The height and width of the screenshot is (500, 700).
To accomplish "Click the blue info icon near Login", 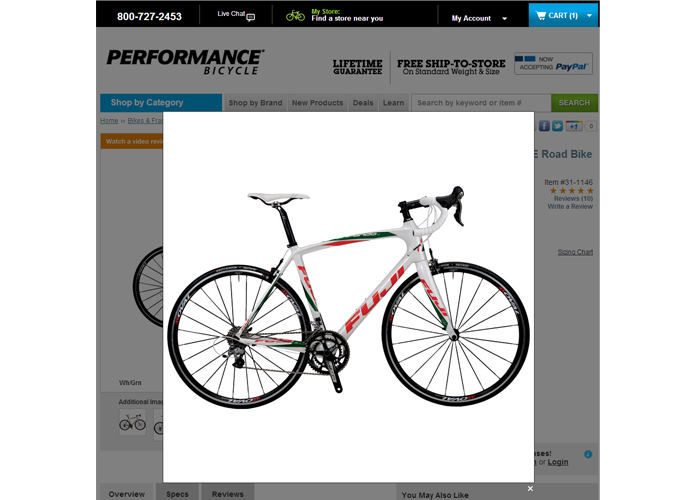I will point(588,454).
